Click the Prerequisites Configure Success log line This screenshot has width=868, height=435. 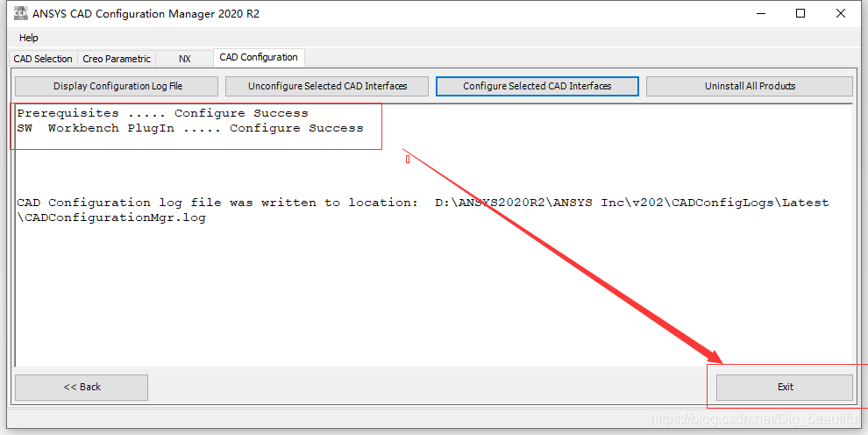162,113
